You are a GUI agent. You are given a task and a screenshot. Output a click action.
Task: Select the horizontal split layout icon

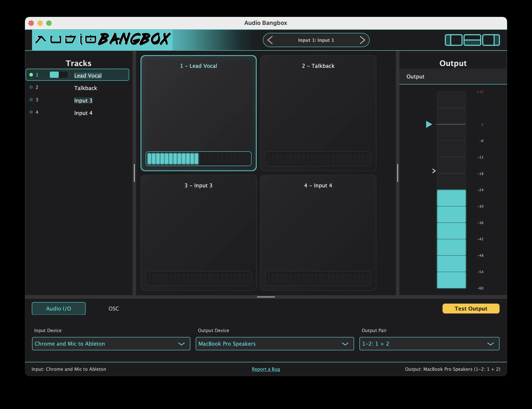[472, 40]
